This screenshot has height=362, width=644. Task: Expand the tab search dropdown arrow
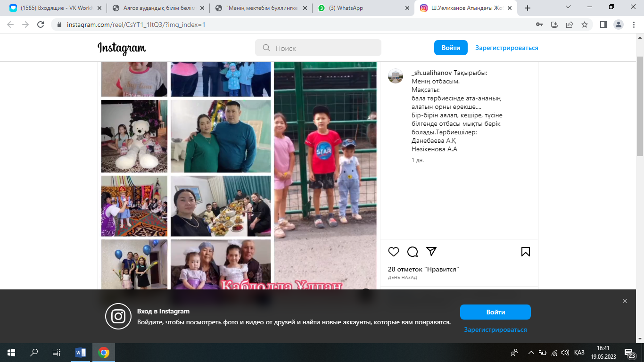click(x=568, y=7)
